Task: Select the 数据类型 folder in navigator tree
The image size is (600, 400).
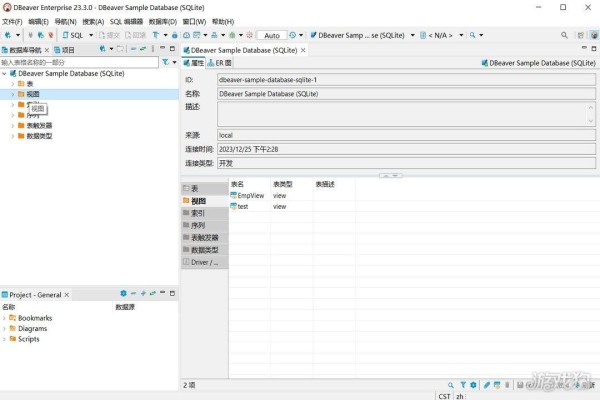Action: pyautogui.click(x=39, y=136)
